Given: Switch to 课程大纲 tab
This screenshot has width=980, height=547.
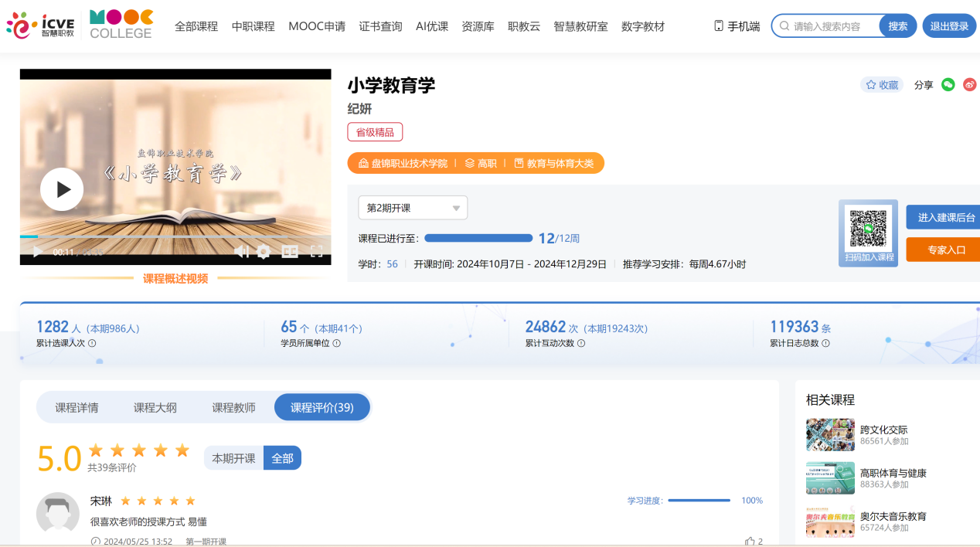Looking at the screenshot, I should click(x=155, y=408).
